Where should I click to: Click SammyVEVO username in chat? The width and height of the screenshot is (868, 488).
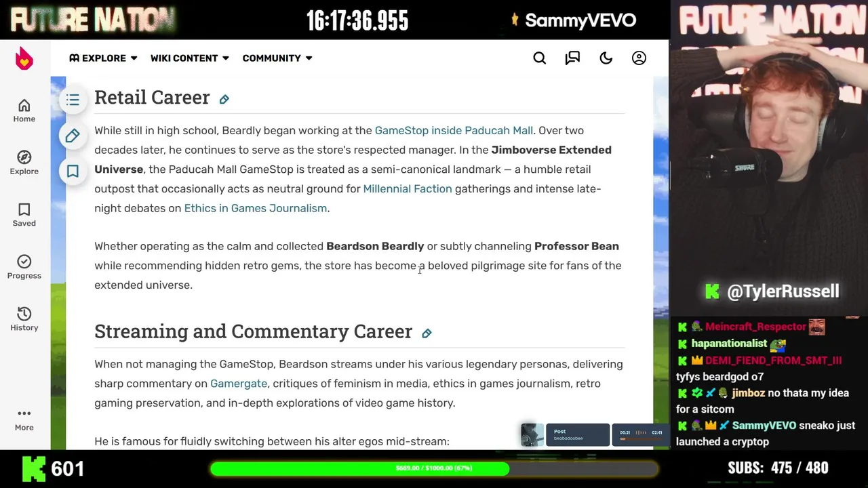point(764,426)
